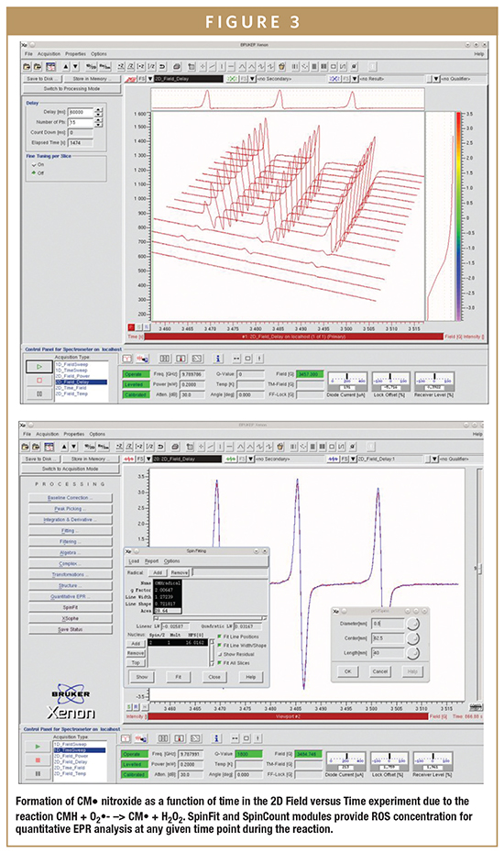Open the primary dataset dropdown arrow in the upper window
The height and width of the screenshot is (853, 504).
pos(150,79)
